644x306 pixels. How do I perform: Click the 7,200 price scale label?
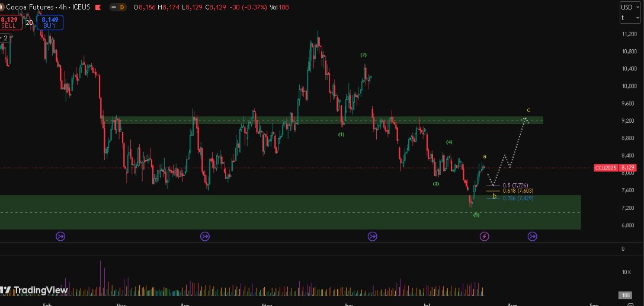pyautogui.click(x=629, y=208)
